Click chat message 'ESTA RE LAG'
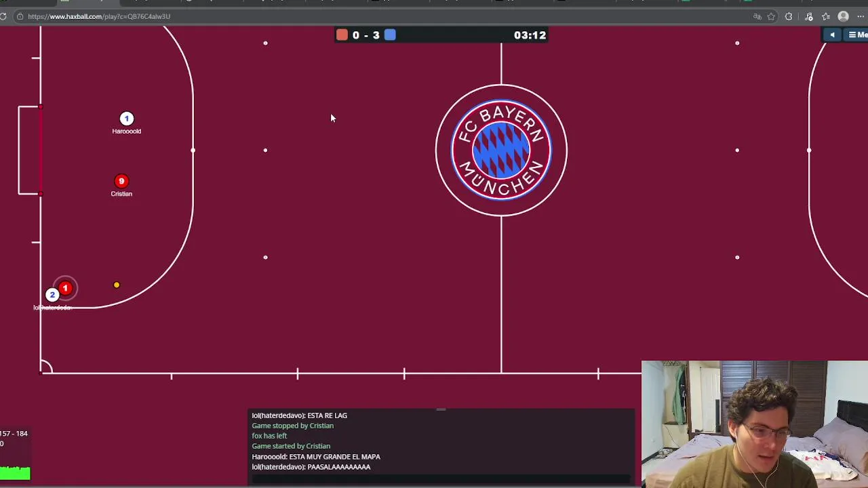 point(328,415)
